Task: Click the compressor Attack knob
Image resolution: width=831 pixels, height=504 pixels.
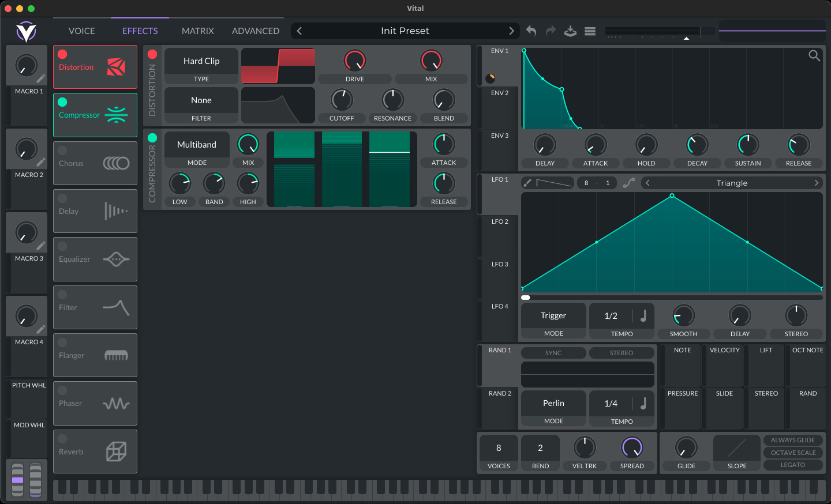Action: [444, 144]
